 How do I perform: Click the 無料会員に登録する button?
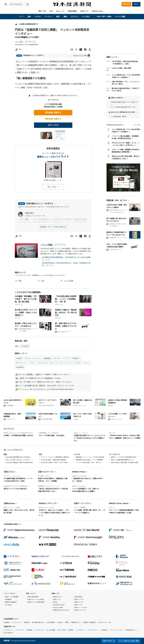click(53, 119)
